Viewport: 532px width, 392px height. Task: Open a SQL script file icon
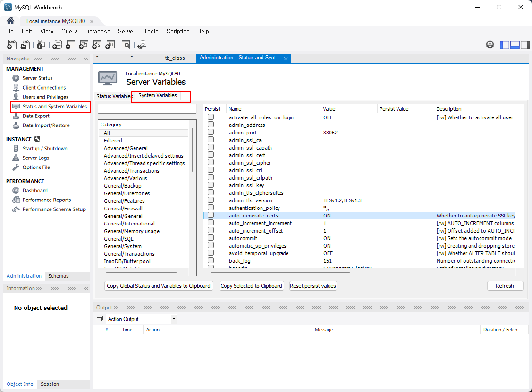point(25,44)
